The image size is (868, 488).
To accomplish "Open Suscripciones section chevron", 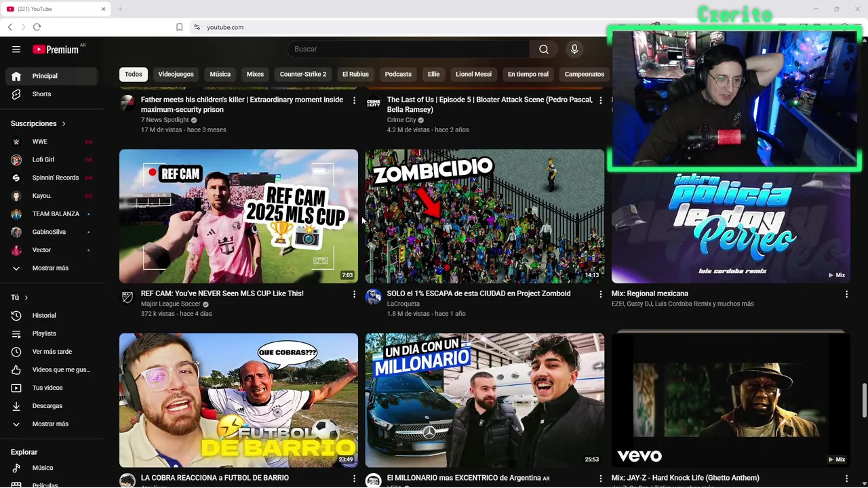I will pyautogui.click(x=64, y=124).
